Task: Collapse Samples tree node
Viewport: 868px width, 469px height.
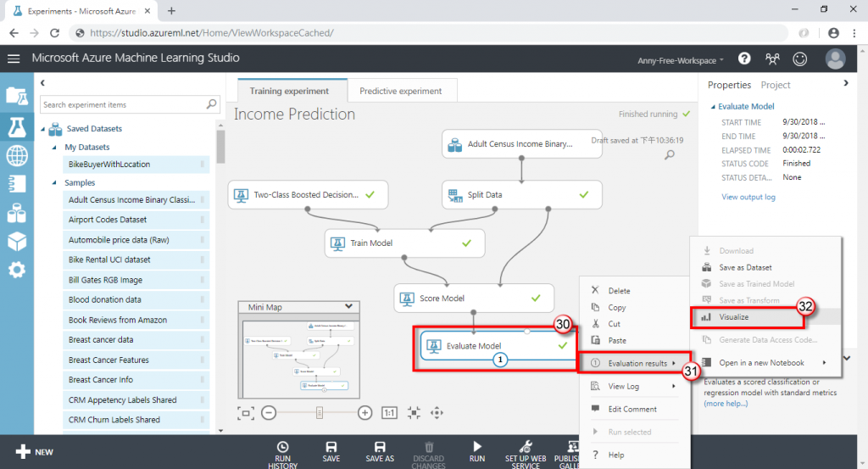Action: point(54,182)
